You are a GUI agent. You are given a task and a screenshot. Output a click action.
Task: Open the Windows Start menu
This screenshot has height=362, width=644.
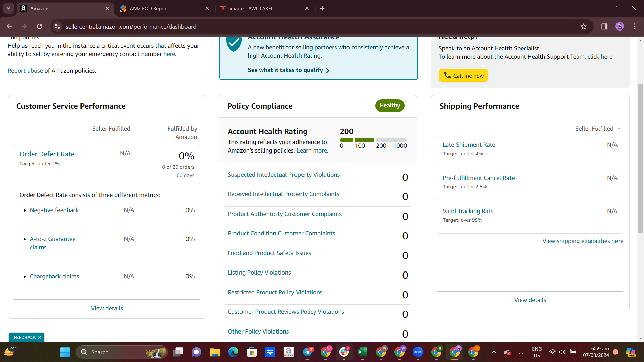coord(65,352)
